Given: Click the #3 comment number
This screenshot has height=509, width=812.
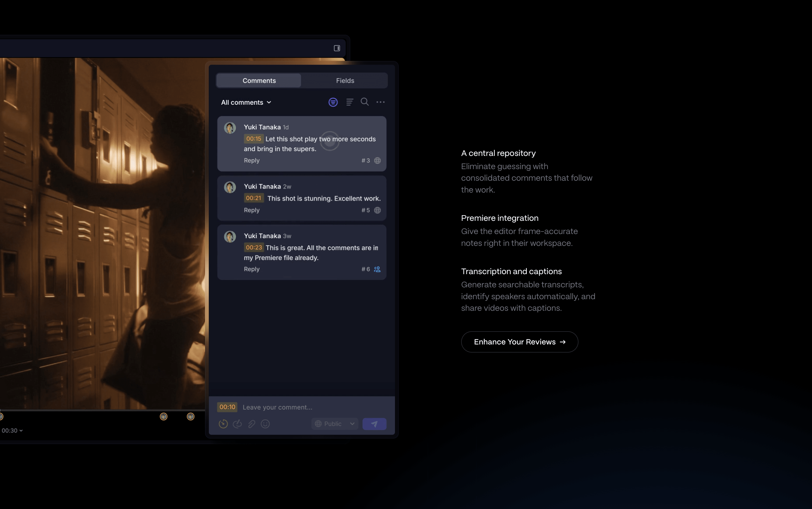Looking at the screenshot, I should (x=365, y=161).
